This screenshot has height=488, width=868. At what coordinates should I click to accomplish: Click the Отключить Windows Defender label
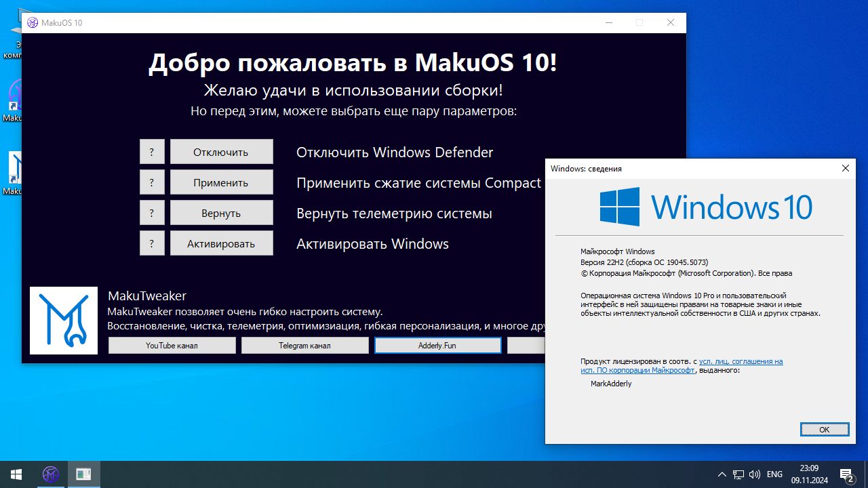395,152
